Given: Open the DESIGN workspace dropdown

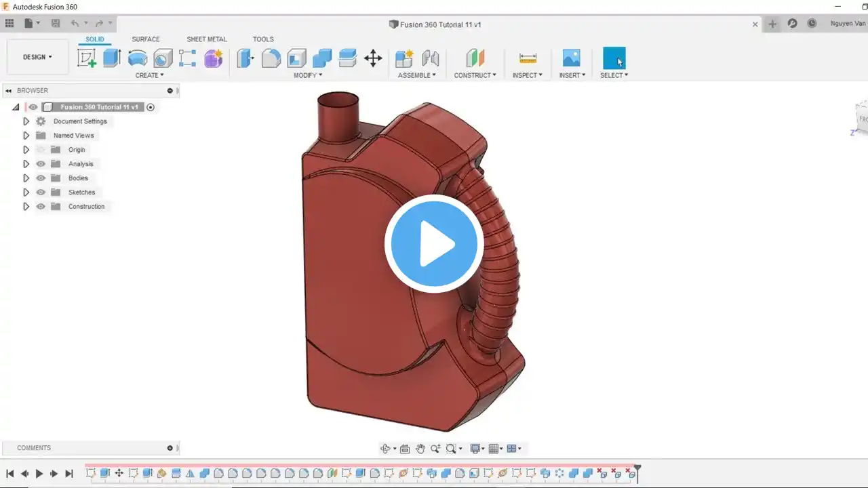Looking at the screenshot, I should 37,57.
